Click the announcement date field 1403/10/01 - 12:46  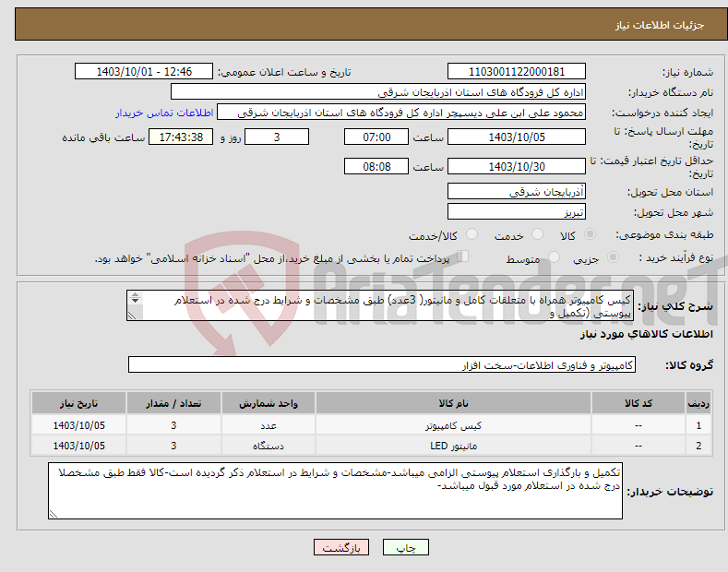pos(144,72)
